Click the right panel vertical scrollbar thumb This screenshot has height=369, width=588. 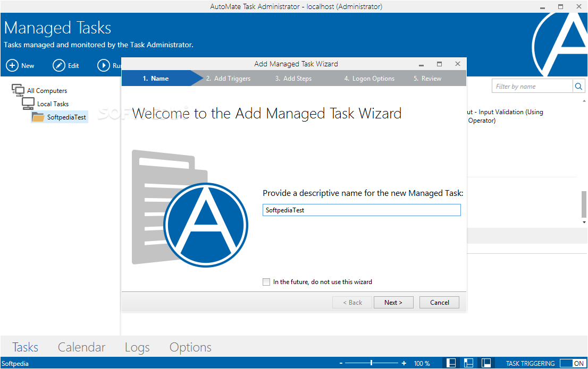(584, 204)
